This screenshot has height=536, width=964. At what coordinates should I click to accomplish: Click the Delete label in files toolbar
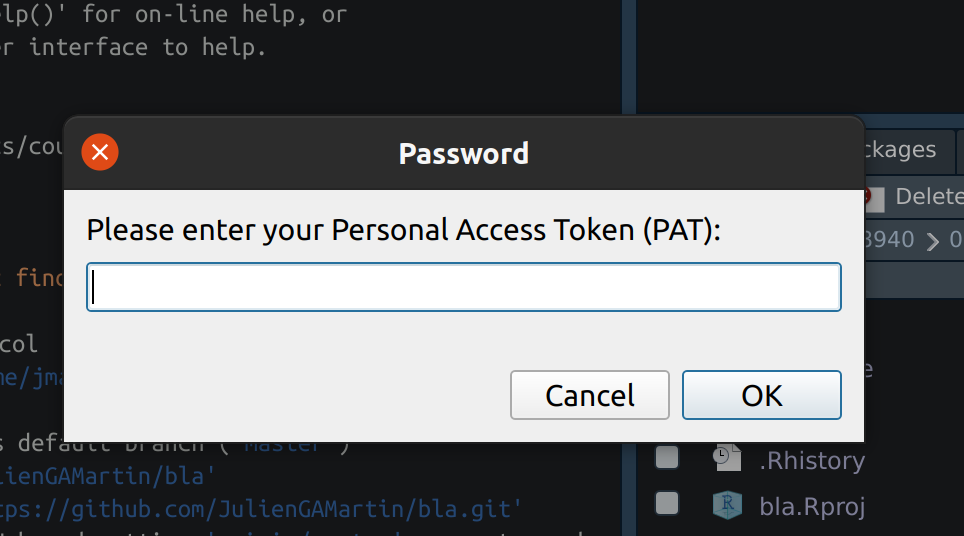929,197
